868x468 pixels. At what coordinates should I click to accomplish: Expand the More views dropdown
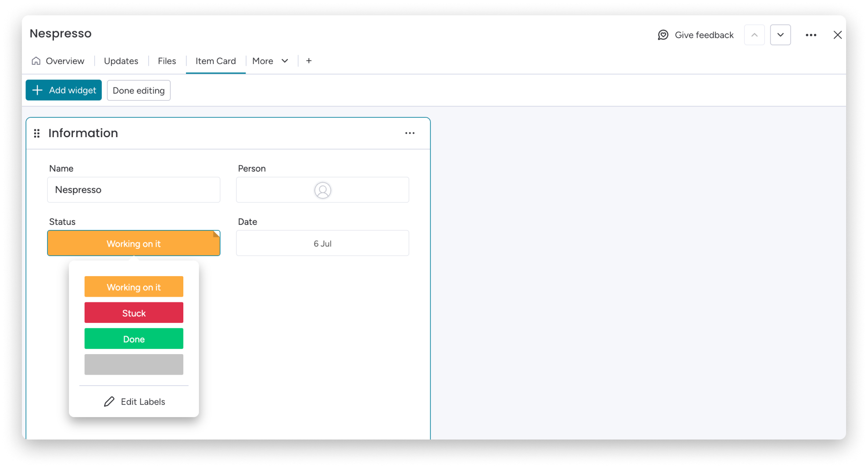point(270,61)
